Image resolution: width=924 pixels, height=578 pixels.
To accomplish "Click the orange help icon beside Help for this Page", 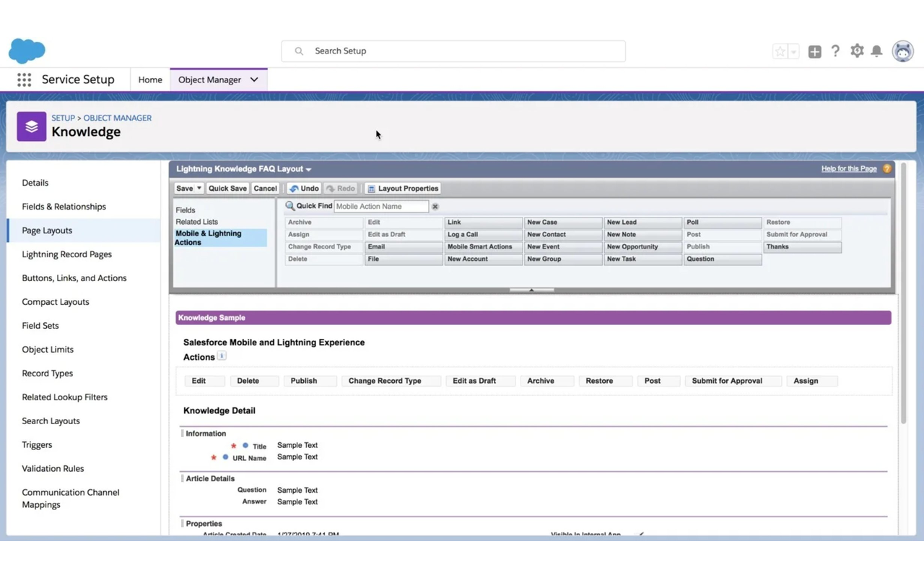I will pos(887,169).
